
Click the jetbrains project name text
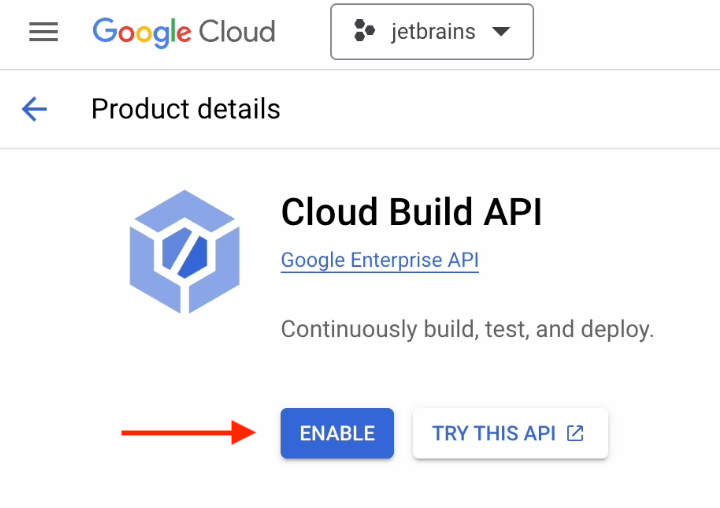434,32
